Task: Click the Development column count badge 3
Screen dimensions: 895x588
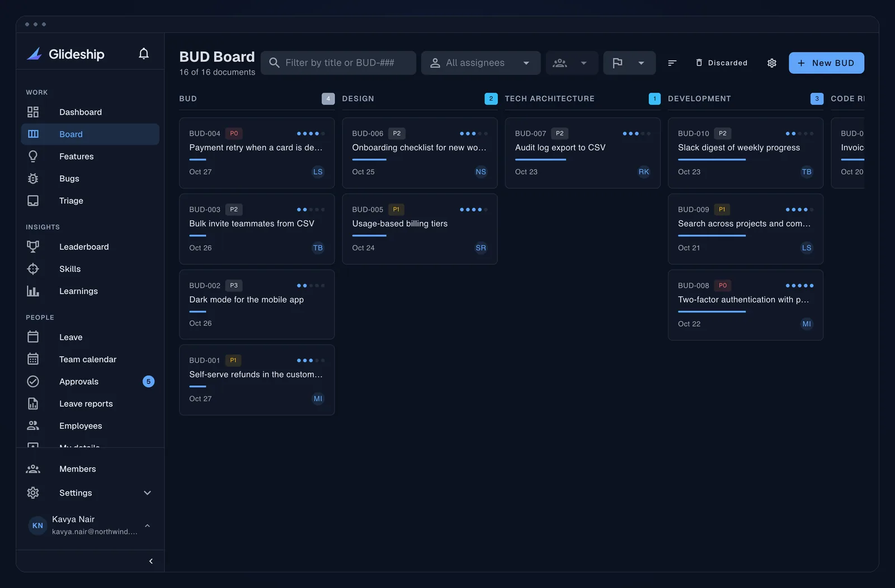Action: [x=817, y=98]
